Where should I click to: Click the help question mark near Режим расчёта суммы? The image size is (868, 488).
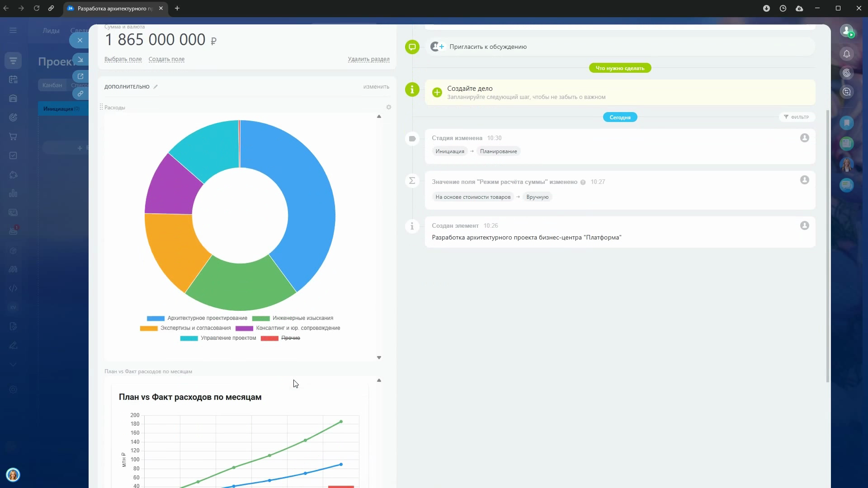pos(583,183)
